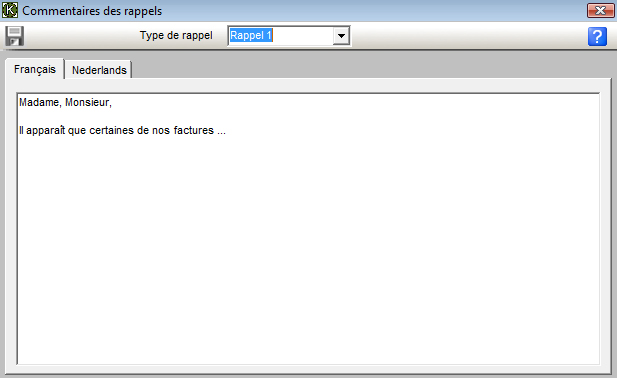This screenshot has width=617, height=378.
Task: Click the K application icon in title bar
Action: click(10, 10)
